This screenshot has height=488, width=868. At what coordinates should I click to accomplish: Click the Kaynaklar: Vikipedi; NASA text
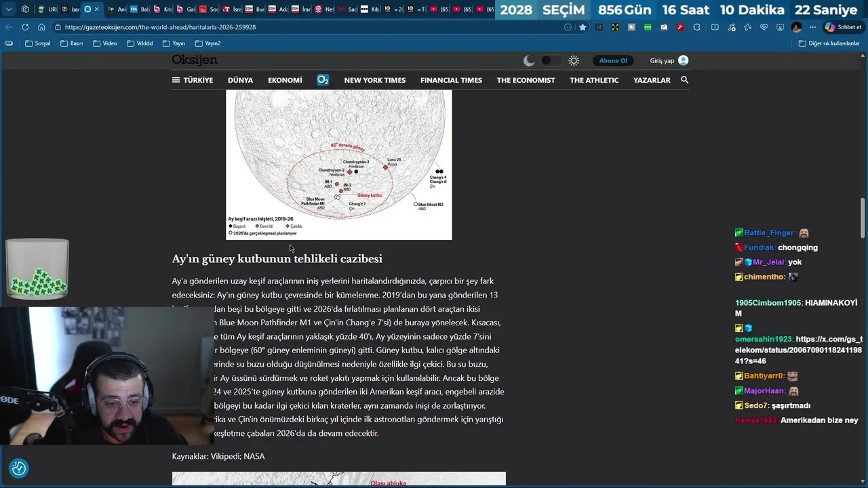click(x=218, y=456)
